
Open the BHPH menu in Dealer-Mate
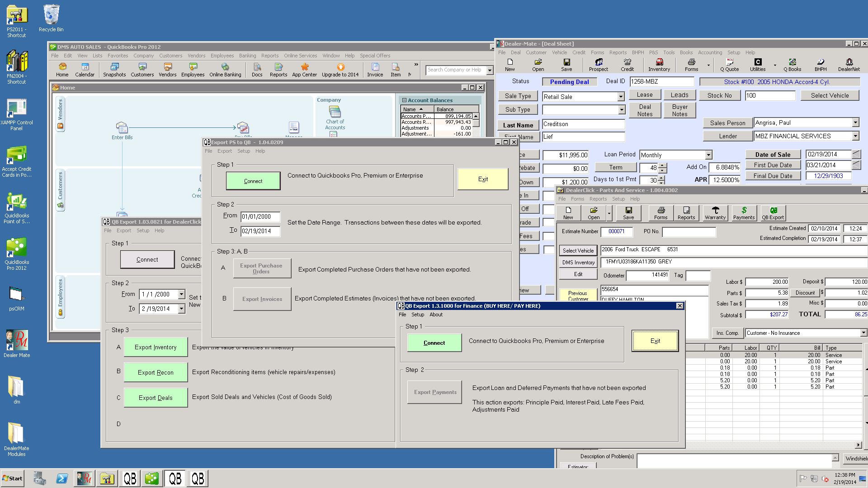tap(637, 52)
